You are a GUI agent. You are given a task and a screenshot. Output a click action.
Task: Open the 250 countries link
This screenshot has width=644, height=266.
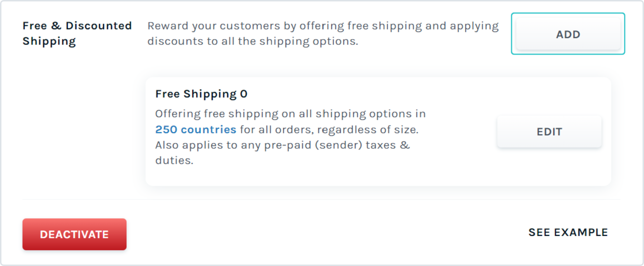(x=196, y=129)
